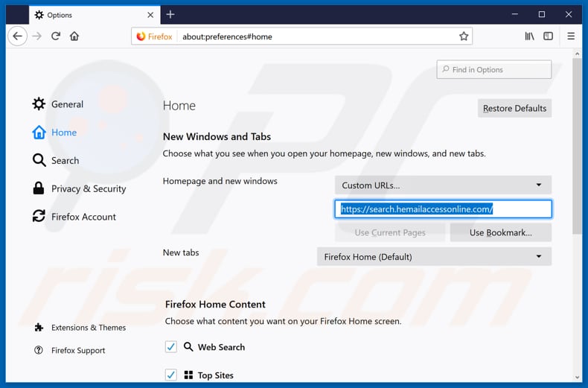The height and width of the screenshot is (388, 588).
Task: Toggle the Top Sites checkbox
Action: [171, 375]
